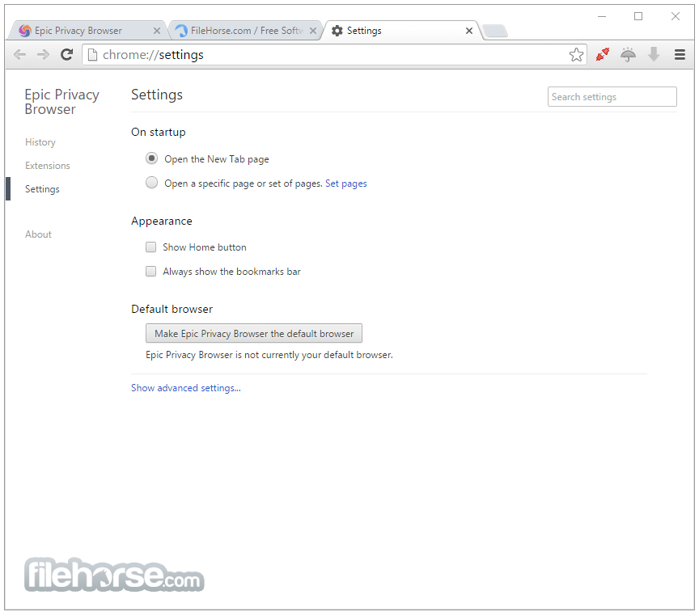The image size is (699, 616).
Task: Go back with the back arrow
Action: pyautogui.click(x=20, y=55)
